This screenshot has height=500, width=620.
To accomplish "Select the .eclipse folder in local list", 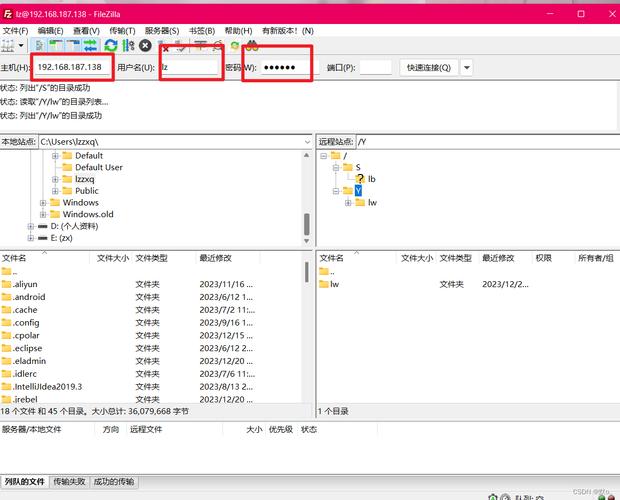I will [28, 348].
